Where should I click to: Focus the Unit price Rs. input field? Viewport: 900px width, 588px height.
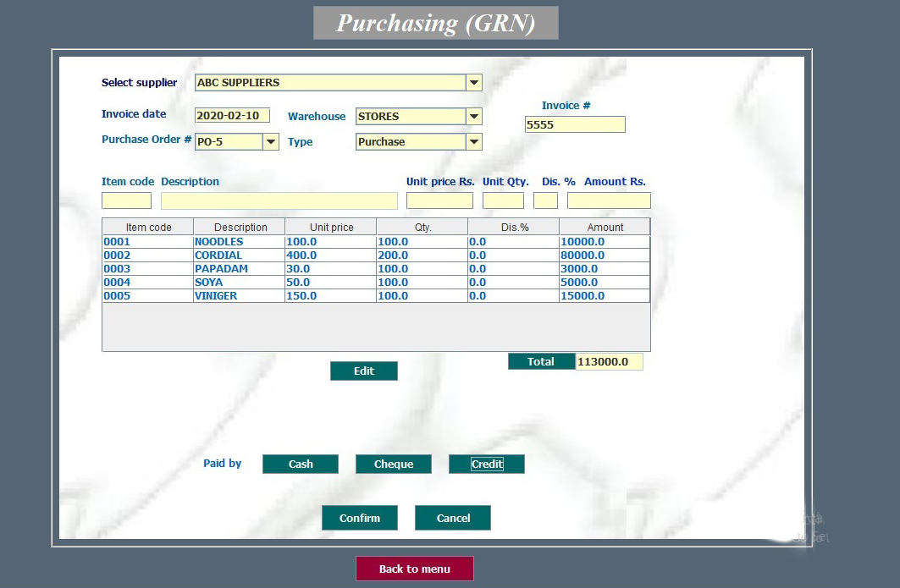pyautogui.click(x=439, y=201)
